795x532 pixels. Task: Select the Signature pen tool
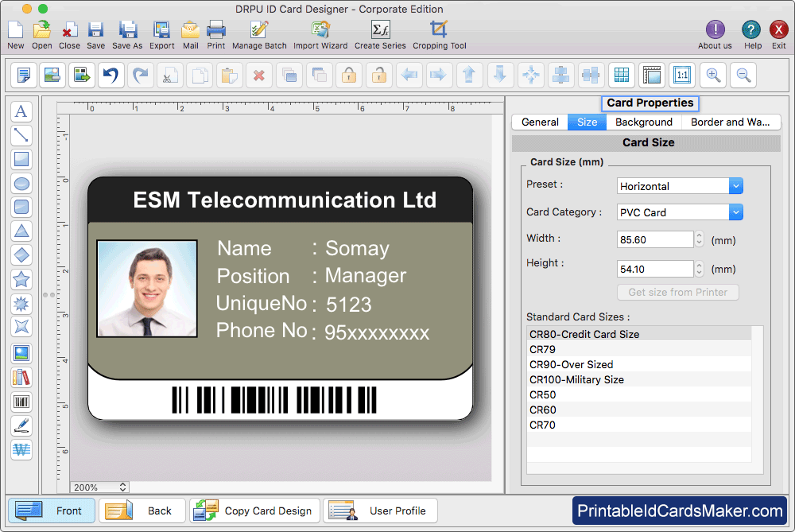coord(21,426)
